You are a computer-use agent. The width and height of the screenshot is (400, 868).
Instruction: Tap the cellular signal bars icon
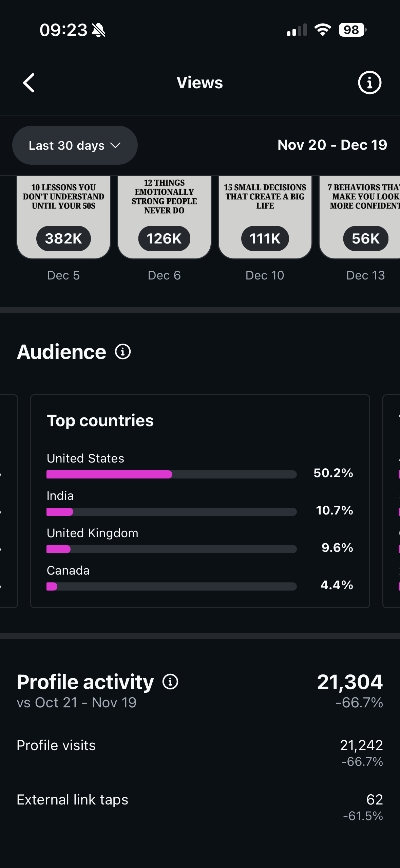coord(297,30)
